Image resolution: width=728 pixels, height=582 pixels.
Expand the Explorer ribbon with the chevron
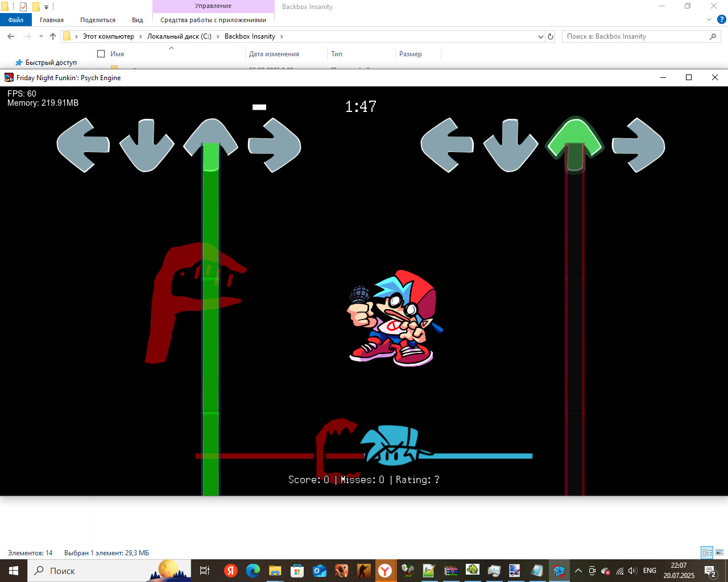click(x=709, y=19)
